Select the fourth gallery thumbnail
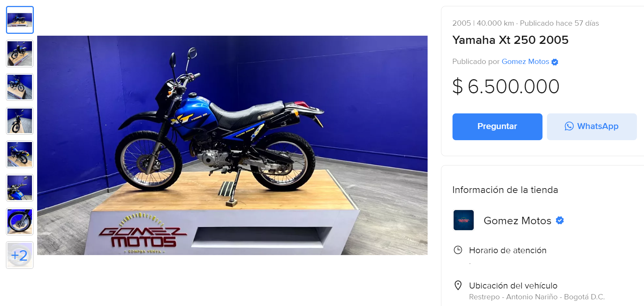This screenshot has height=306, width=644. pos(20,121)
